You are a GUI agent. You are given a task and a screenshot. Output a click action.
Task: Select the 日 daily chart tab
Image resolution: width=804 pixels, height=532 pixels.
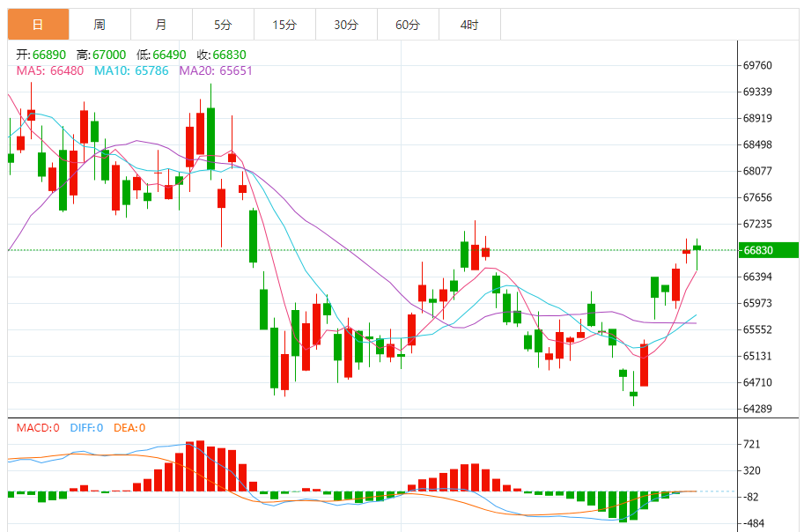point(39,25)
